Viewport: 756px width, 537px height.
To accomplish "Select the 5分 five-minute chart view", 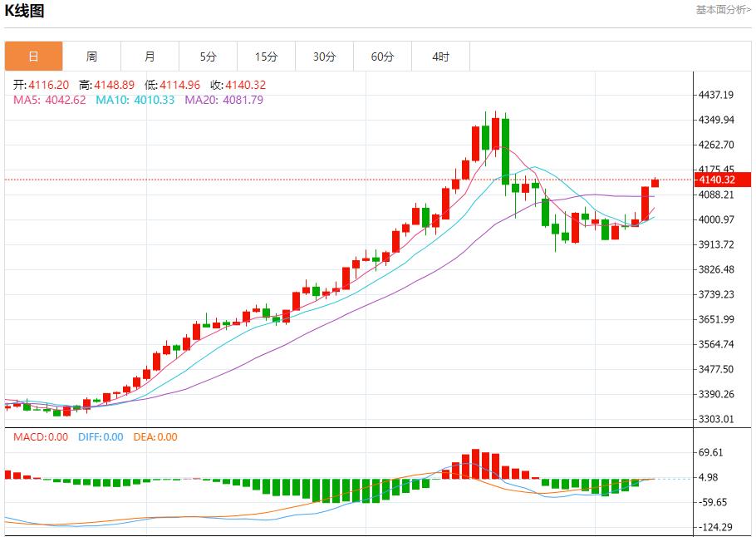I will 208,56.
